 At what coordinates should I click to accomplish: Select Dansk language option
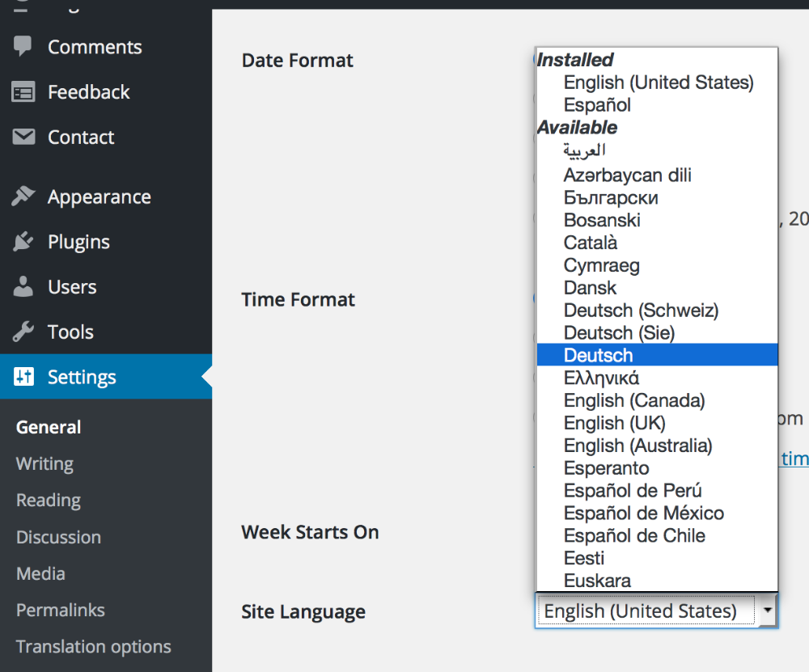click(x=657, y=288)
